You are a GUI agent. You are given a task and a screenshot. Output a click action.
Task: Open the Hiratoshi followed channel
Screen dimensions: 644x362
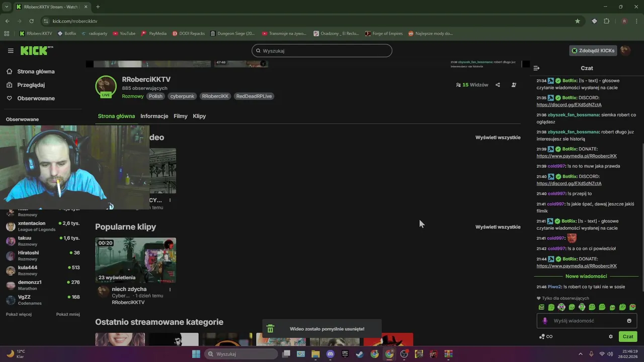pos(43,255)
